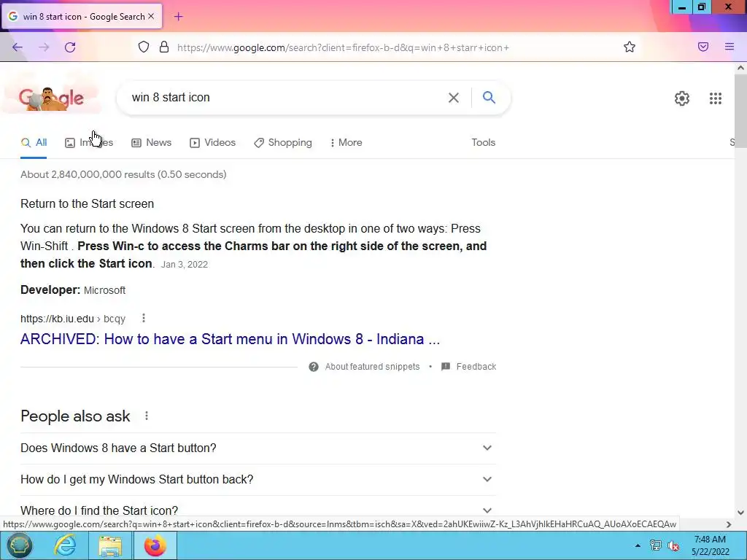This screenshot has width=747, height=560.
Task: Switch to Images results tab
Action: click(89, 142)
